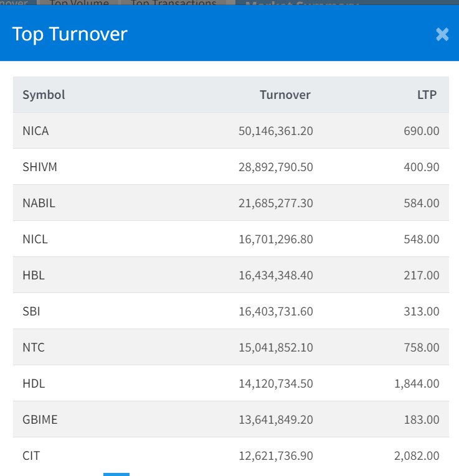Click NICA turnover value 50,146,361.20
459x476 pixels.
pos(275,131)
